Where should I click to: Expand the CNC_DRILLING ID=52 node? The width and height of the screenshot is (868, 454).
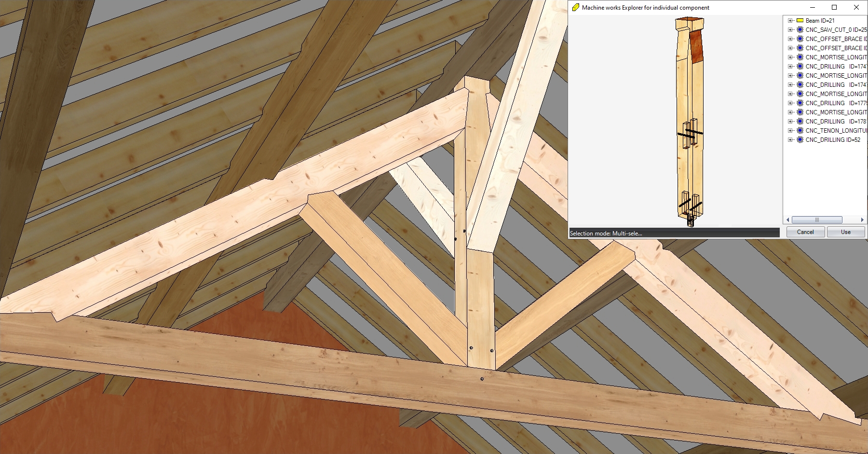click(x=790, y=140)
